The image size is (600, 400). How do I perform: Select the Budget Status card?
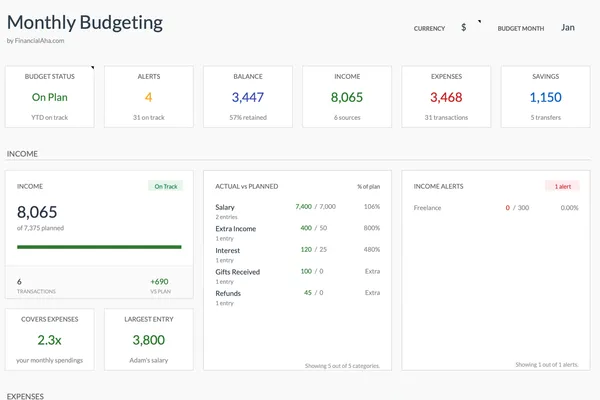[50, 97]
